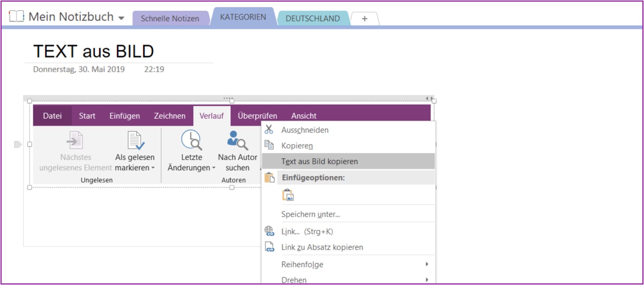This screenshot has width=644, height=285.
Task: Click the scissors icon beside Ausschneiden
Action: 269,129
